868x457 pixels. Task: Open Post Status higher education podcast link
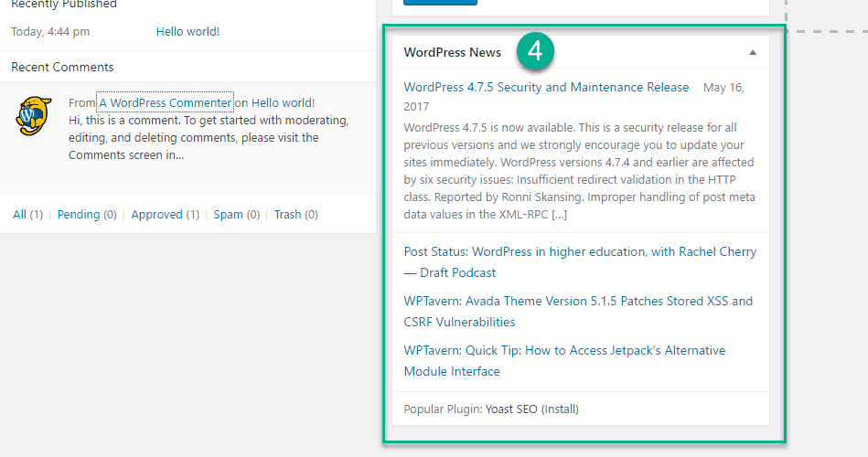pos(580,261)
